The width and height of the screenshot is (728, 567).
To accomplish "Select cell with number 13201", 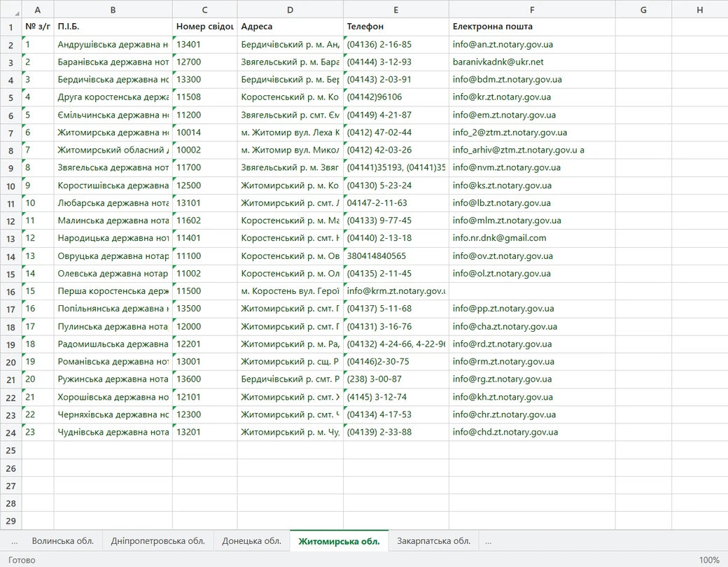I will 204,433.
